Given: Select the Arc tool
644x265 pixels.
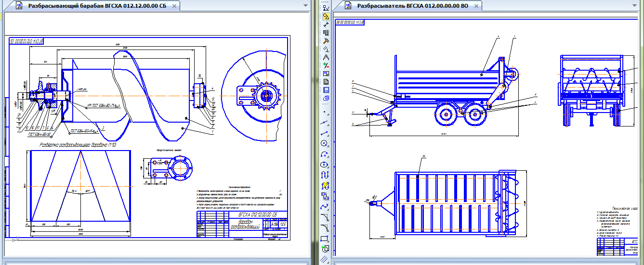Looking at the screenshot, I should [x=325, y=154].
